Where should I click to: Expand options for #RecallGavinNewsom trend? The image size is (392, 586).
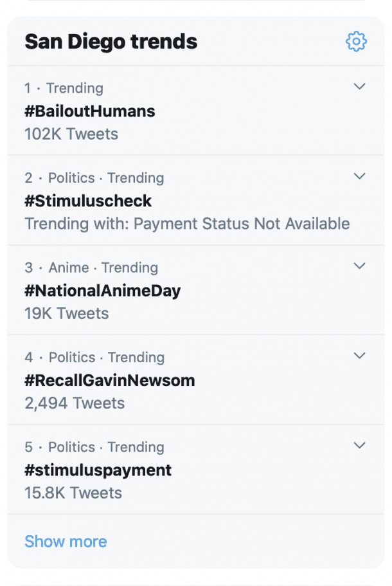pos(360,355)
